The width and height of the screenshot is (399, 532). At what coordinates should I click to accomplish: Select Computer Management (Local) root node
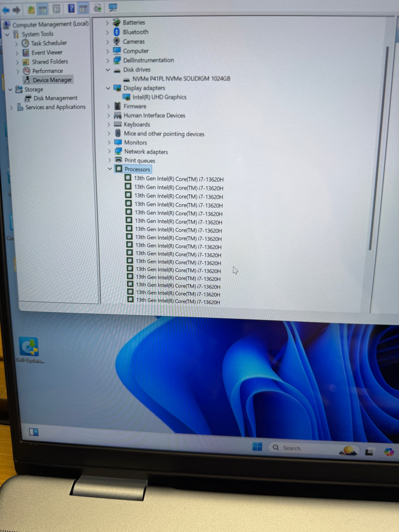point(50,24)
